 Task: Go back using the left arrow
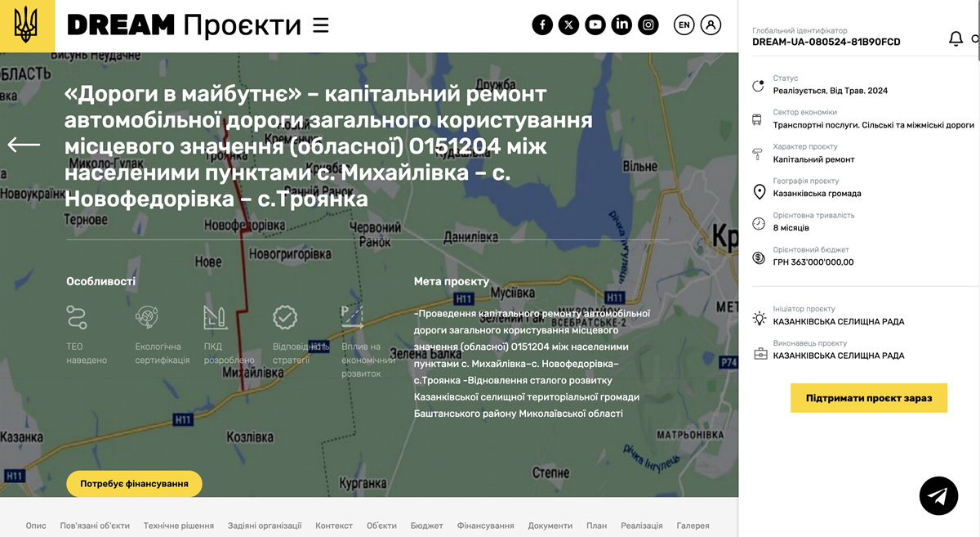(x=24, y=145)
